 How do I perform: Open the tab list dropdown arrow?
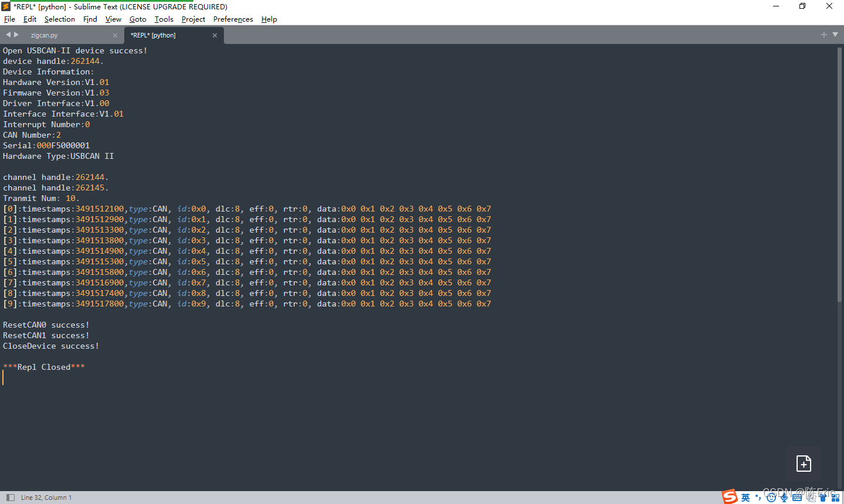pyautogui.click(x=835, y=35)
